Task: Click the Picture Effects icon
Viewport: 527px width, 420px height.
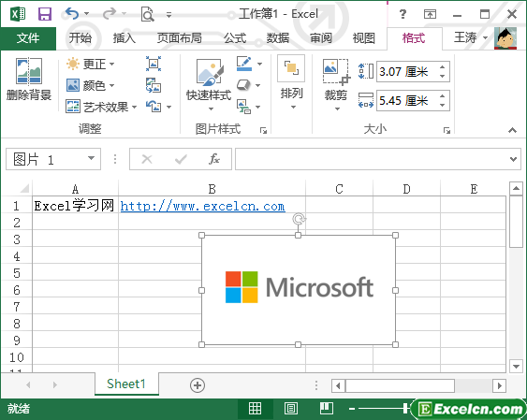Action: coord(244,85)
